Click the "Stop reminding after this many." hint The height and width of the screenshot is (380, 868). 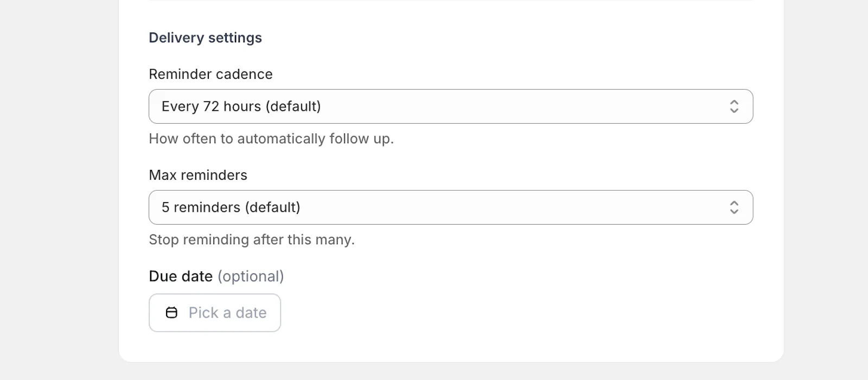pyautogui.click(x=252, y=240)
